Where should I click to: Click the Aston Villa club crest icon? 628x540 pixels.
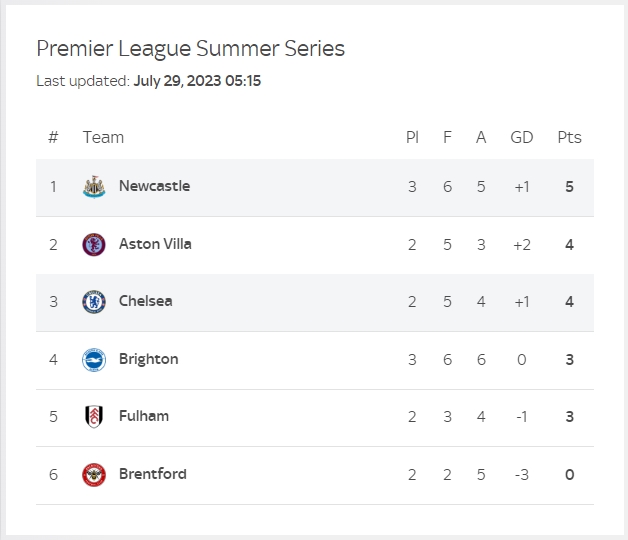click(x=94, y=244)
